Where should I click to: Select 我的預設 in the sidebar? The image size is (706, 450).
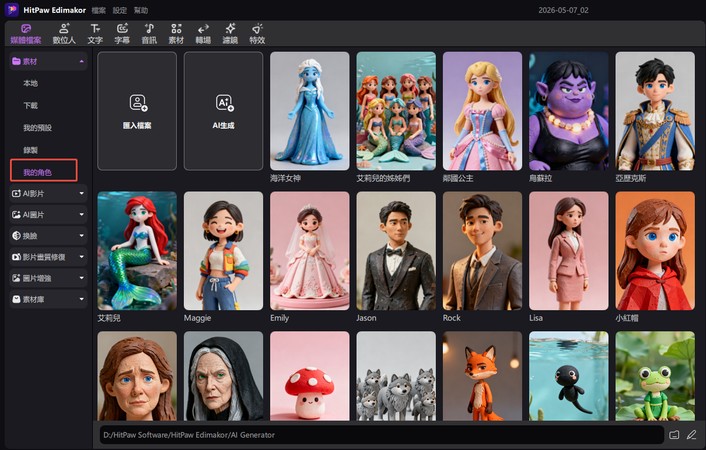point(37,128)
